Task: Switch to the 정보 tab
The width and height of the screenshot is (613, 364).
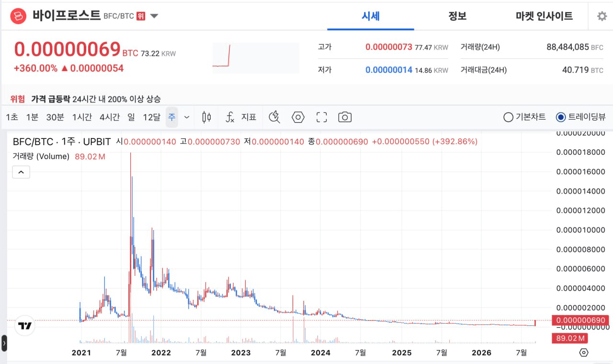Action: (x=457, y=16)
